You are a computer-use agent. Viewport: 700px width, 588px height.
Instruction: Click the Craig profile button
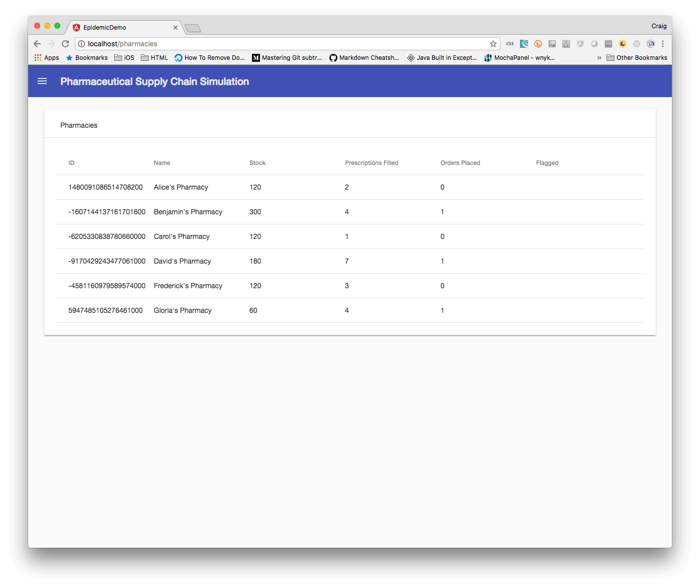(x=659, y=26)
